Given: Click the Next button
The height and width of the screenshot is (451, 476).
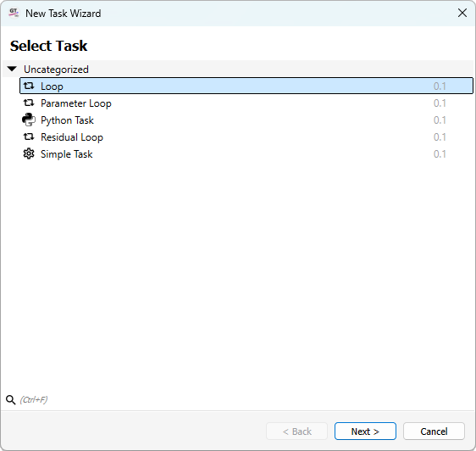Looking at the screenshot, I should (365, 432).
